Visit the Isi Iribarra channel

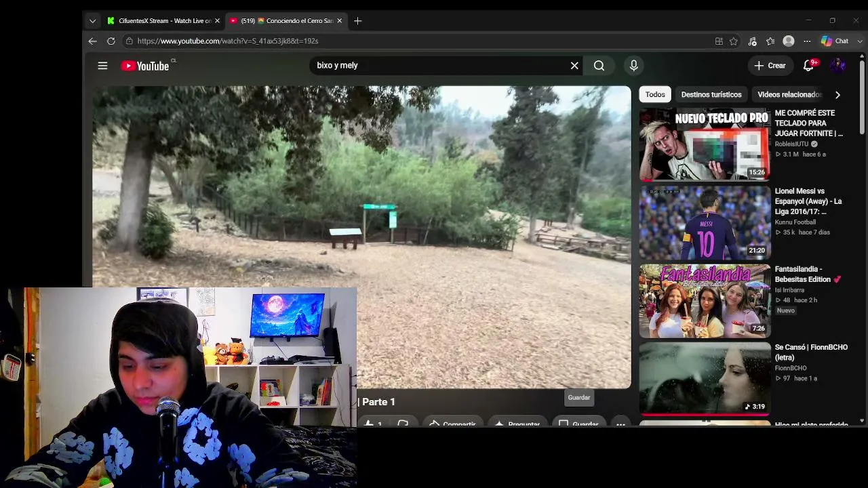[x=789, y=290]
